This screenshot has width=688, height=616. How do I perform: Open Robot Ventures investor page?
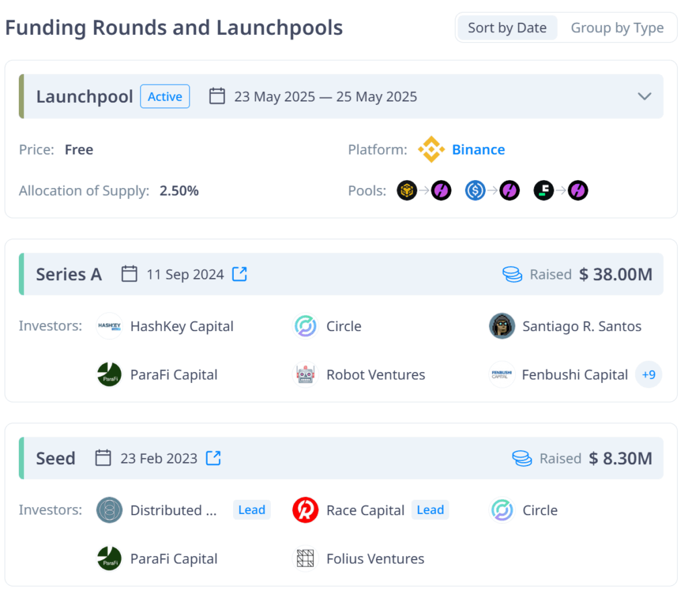(376, 374)
